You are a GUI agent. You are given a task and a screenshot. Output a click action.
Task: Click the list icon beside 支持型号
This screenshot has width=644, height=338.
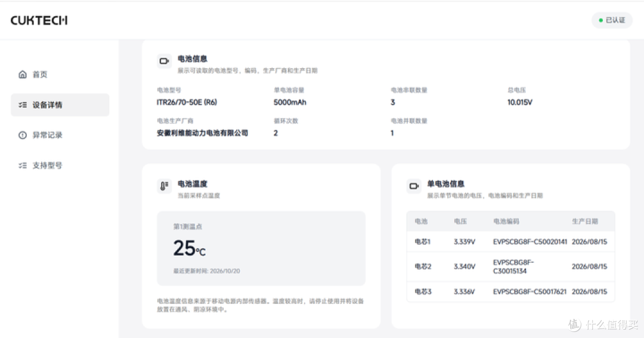point(23,165)
